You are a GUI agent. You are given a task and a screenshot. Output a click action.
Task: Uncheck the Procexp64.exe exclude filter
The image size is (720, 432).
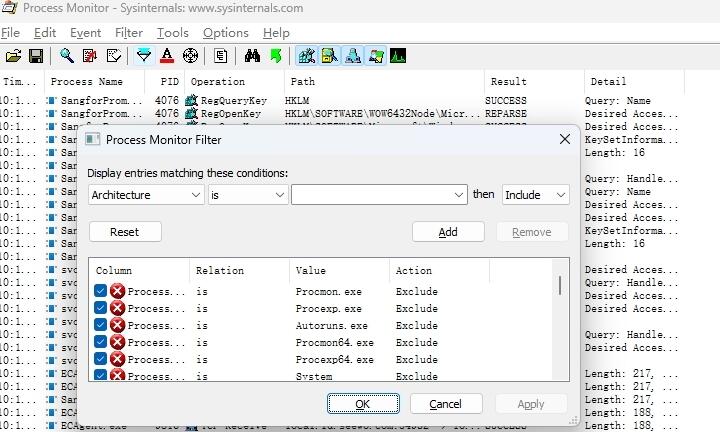pos(100,359)
